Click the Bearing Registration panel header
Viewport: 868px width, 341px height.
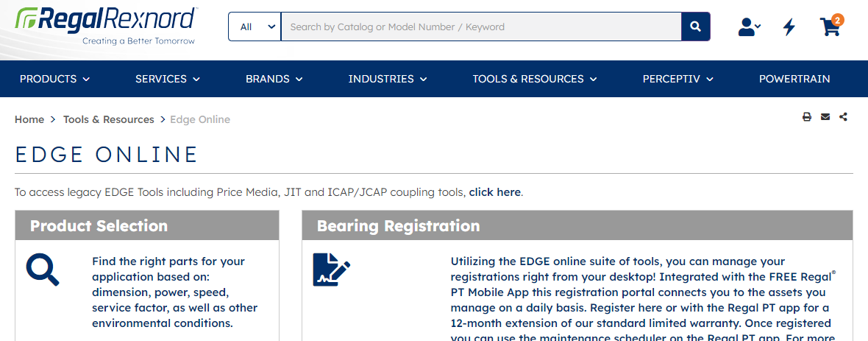[577, 225]
